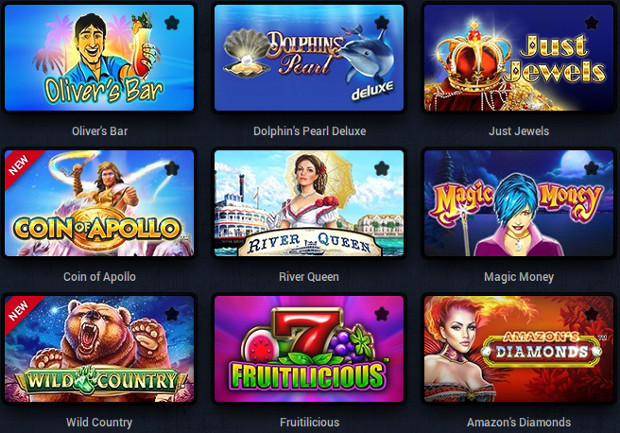
Task: Click the star icon on Wild Country
Action: (172, 314)
